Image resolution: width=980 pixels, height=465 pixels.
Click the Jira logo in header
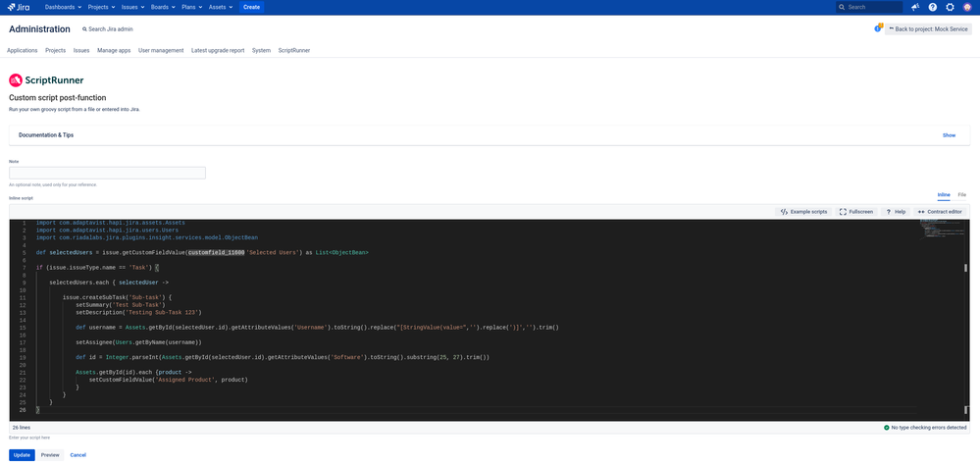[18, 7]
